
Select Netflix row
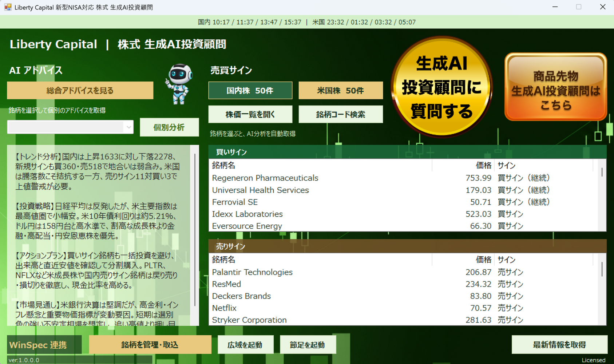click(x=403, y=308)
